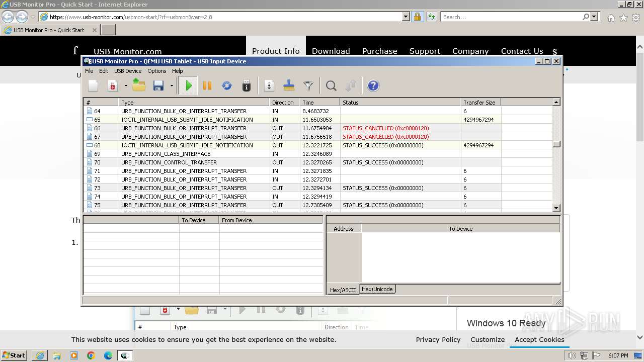Click the autoscroll list icon
The width and height of the screenshot is (644, 362).
(x=269, y=86)
